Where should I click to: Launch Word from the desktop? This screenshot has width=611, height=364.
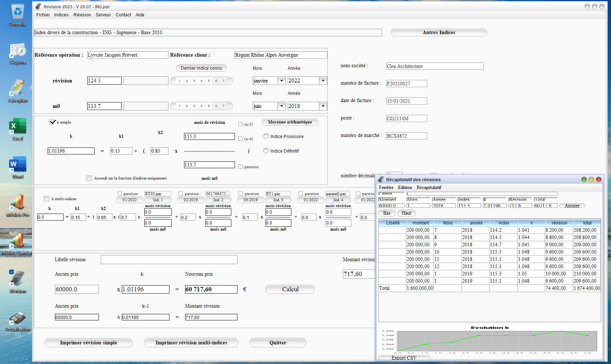(x=17, y=167)
